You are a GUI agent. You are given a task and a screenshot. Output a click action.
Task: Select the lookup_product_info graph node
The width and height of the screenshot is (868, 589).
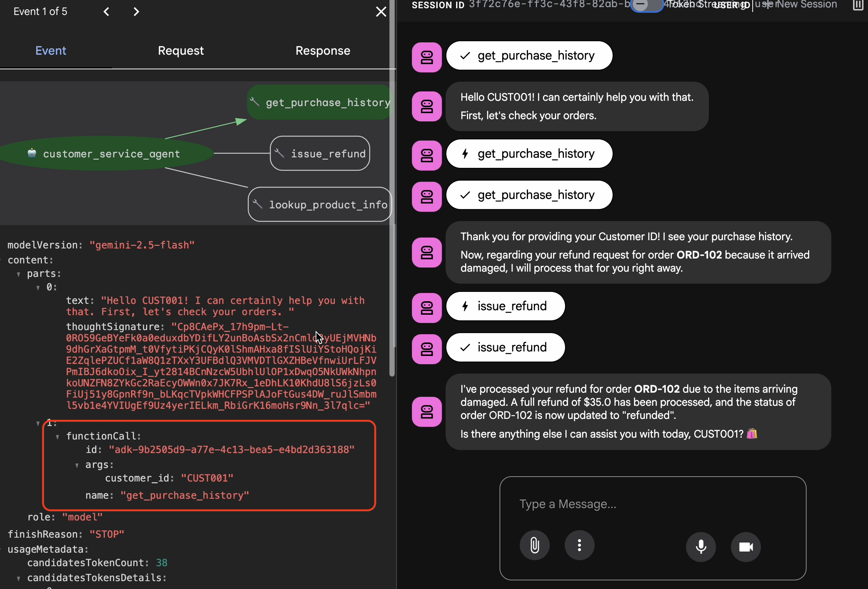pyautogui.click(x=320, y=205)
